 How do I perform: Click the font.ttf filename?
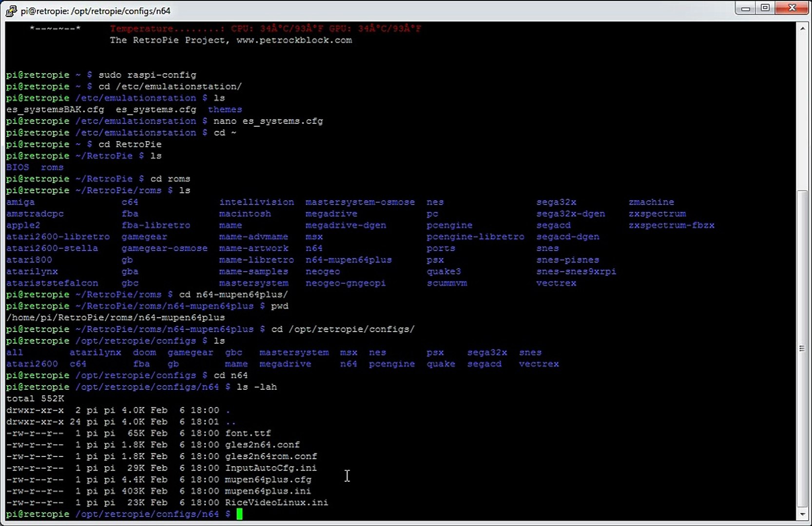(248, 433)
